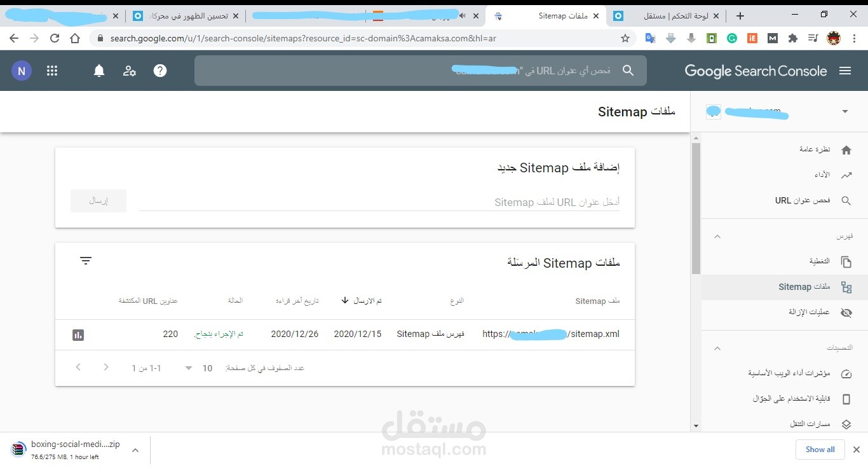Click the Grammarly extension icon
The height and width of the screenshot is (468, 868).
pyautogui.click(x=732, y=38)
